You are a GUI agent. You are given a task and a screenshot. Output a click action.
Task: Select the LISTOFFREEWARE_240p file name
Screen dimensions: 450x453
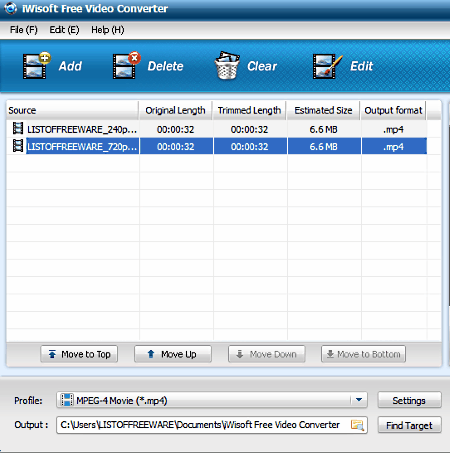tap(82, 129)
